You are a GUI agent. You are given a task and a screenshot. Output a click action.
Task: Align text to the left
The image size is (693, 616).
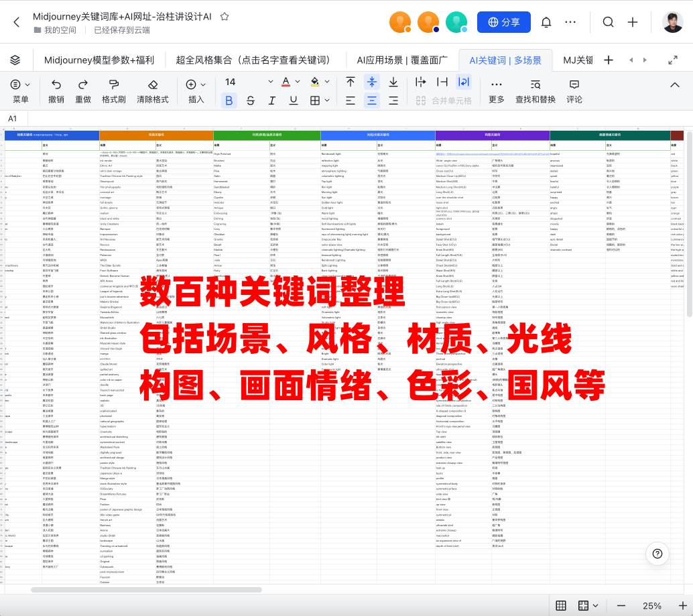coord(351,101)
